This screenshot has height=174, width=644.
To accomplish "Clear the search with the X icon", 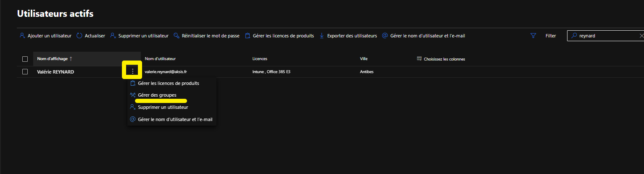I will [x=641, y=36].
